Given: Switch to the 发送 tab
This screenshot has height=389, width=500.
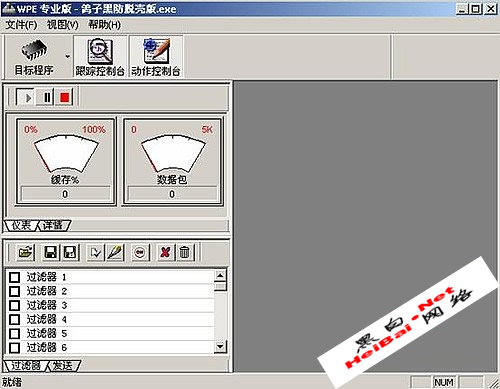Looking at the screenshot, I should tap(63, 366).
